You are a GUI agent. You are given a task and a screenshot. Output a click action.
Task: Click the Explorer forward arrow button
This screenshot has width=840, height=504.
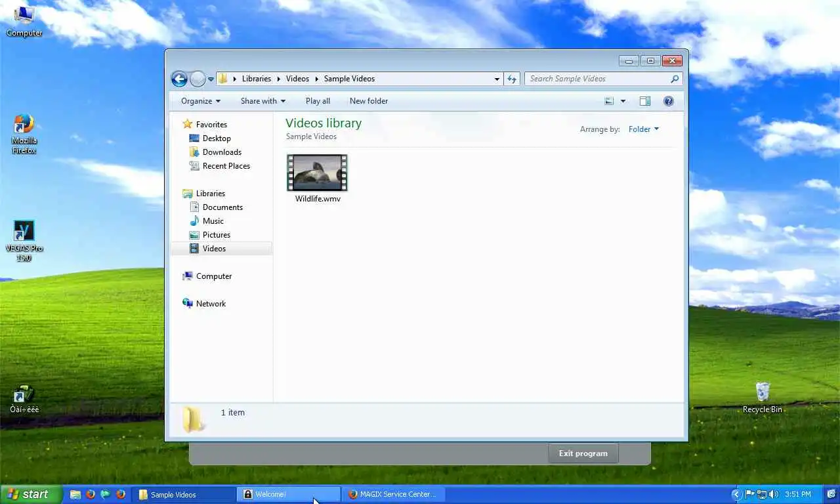(x=198, y=79)
